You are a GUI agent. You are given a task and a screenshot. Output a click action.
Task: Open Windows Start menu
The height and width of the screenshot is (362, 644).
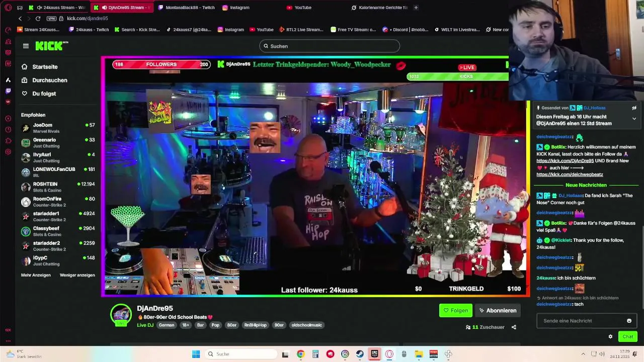[x=196, y=354]
